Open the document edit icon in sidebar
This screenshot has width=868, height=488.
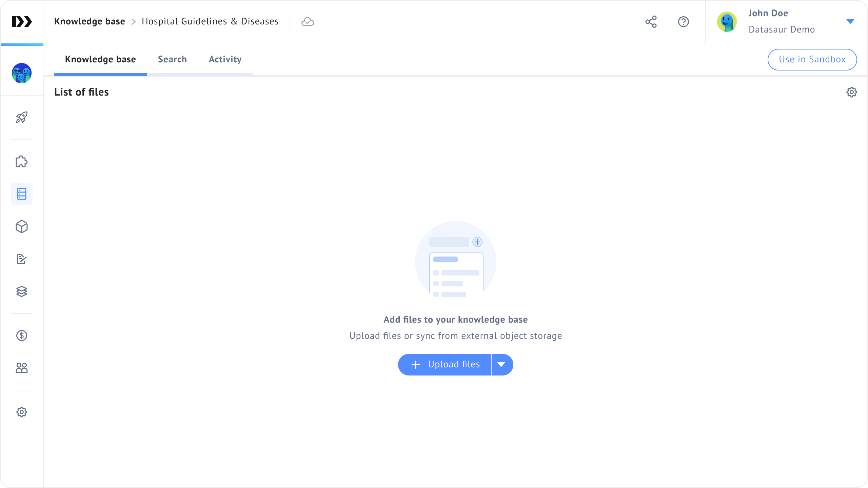[22, 259]
